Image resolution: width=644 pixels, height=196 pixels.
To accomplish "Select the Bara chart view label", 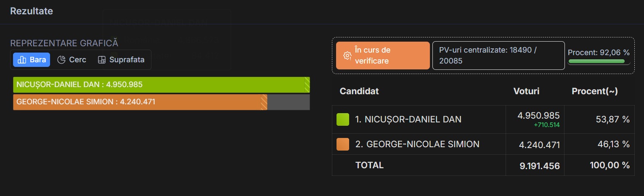I will click(x=38, y=60).
